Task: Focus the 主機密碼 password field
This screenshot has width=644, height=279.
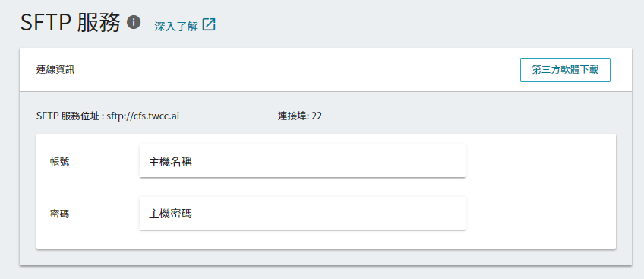Action: coord(302,214)
